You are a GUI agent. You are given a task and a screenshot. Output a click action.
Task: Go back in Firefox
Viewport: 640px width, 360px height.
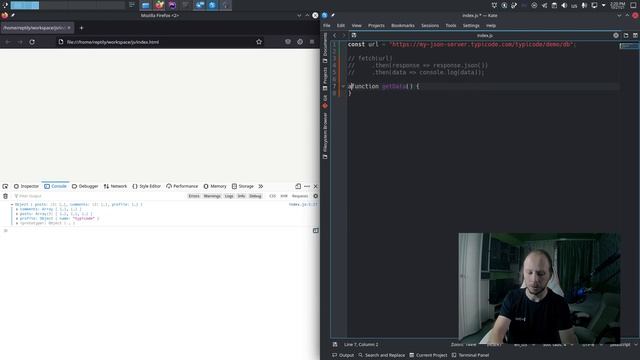tap(8, 42)
